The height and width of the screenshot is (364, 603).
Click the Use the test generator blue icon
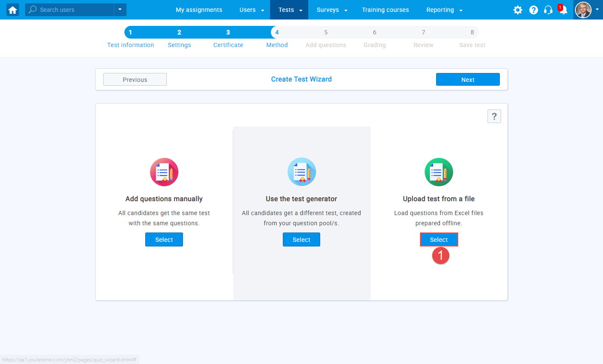click(301, 171)
